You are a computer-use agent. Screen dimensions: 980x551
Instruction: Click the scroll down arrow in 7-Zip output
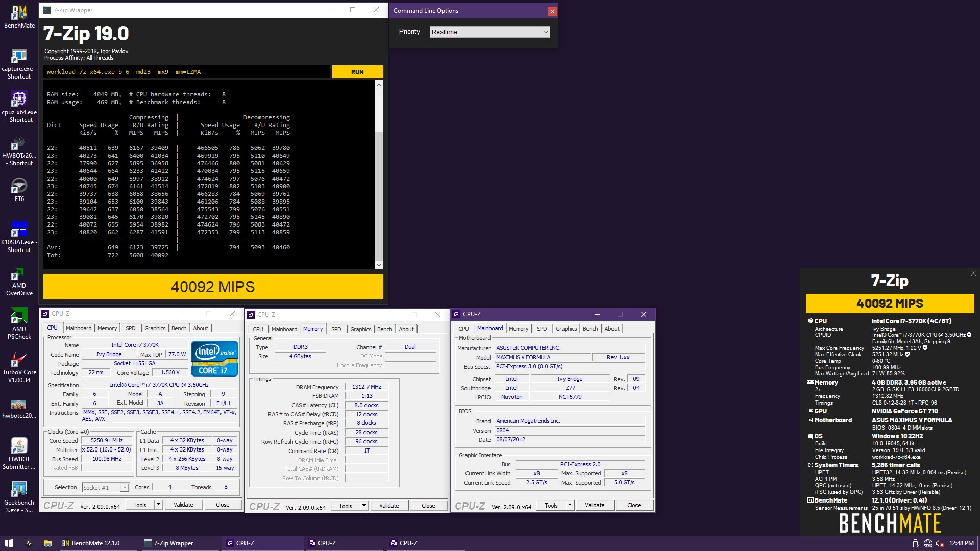pos(379,265)
